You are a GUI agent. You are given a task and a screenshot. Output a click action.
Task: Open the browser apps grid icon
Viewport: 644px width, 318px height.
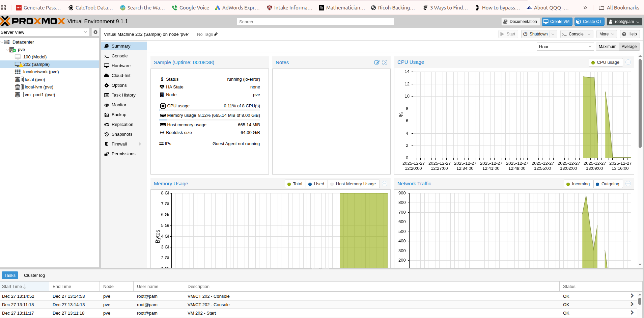coord(3,7)
